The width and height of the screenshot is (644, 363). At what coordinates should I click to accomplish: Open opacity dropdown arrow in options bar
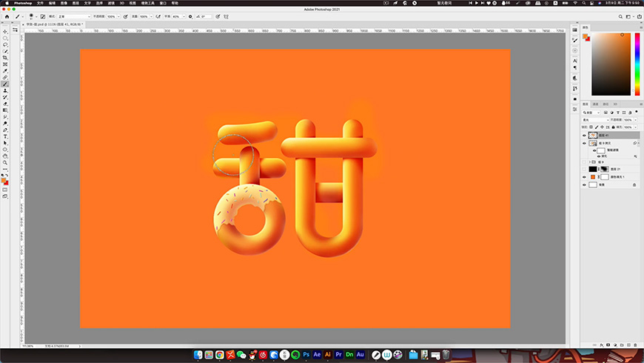118,16
